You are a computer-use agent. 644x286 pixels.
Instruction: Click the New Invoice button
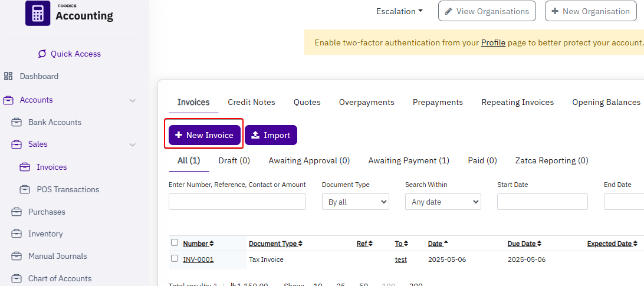(205, 135)
